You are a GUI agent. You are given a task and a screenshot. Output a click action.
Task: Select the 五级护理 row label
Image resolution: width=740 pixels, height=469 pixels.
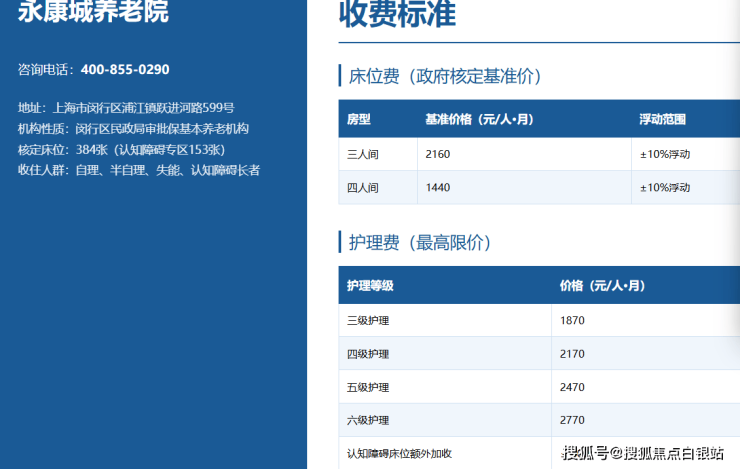[368, 387]
